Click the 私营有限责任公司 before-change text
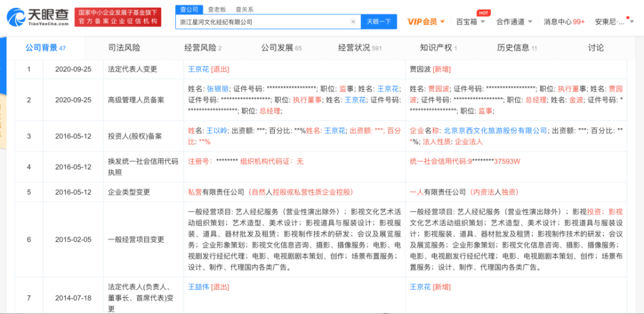Image resolution: width=644 pixels, height=314 pixels. [x=216, y=192]
